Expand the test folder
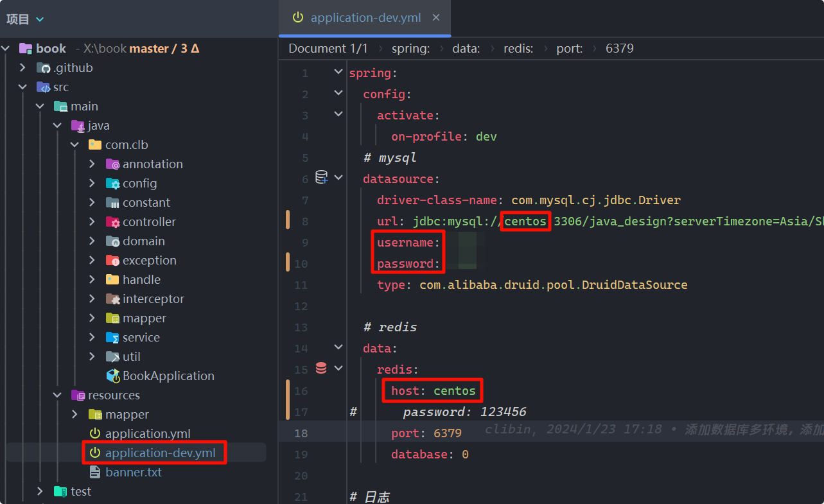Image resolution: width=824 pixels, height=504 pixels. coord(40,491)
